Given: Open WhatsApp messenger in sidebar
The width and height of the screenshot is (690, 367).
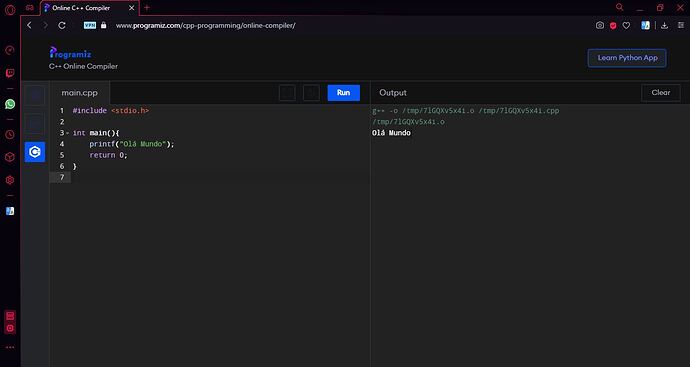Looking at the screenshot, I should (10, 104).
